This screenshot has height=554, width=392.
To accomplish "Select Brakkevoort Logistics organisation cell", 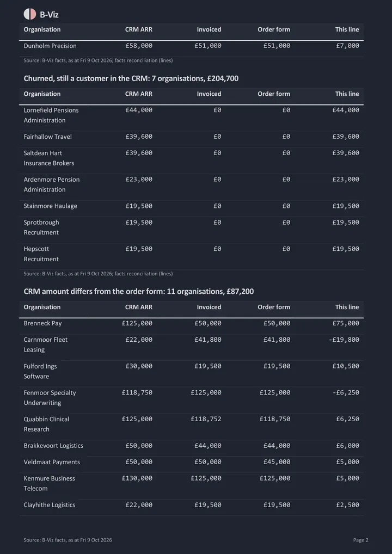I will [53, 446].
